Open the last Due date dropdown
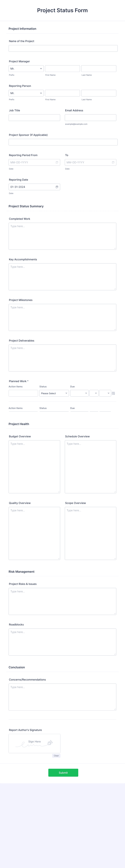 tap(105, 393)
